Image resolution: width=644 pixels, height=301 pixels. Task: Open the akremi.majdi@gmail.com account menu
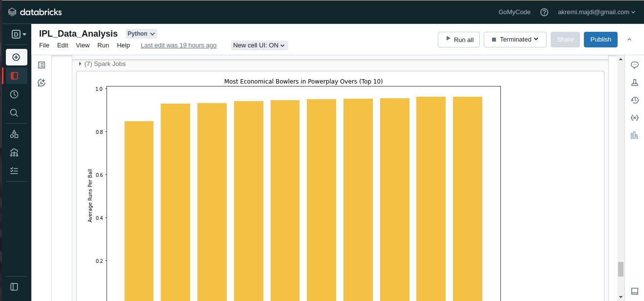(x=597, y=12)
